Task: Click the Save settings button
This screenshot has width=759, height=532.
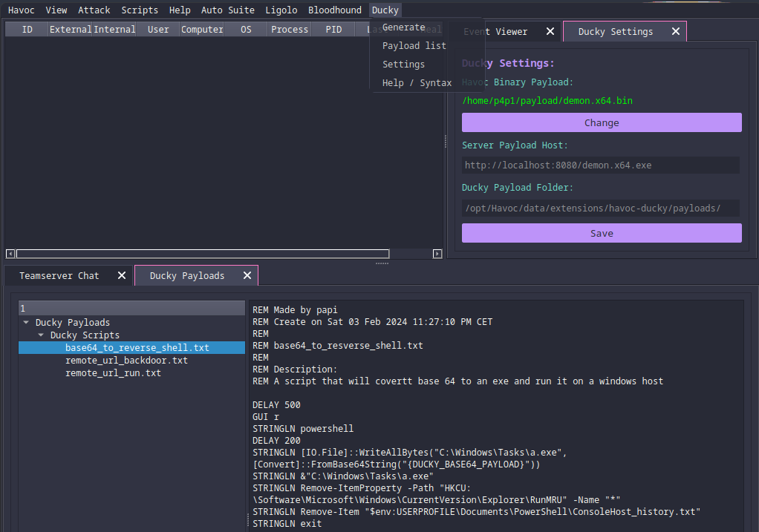Action: [x=602, y=233]
